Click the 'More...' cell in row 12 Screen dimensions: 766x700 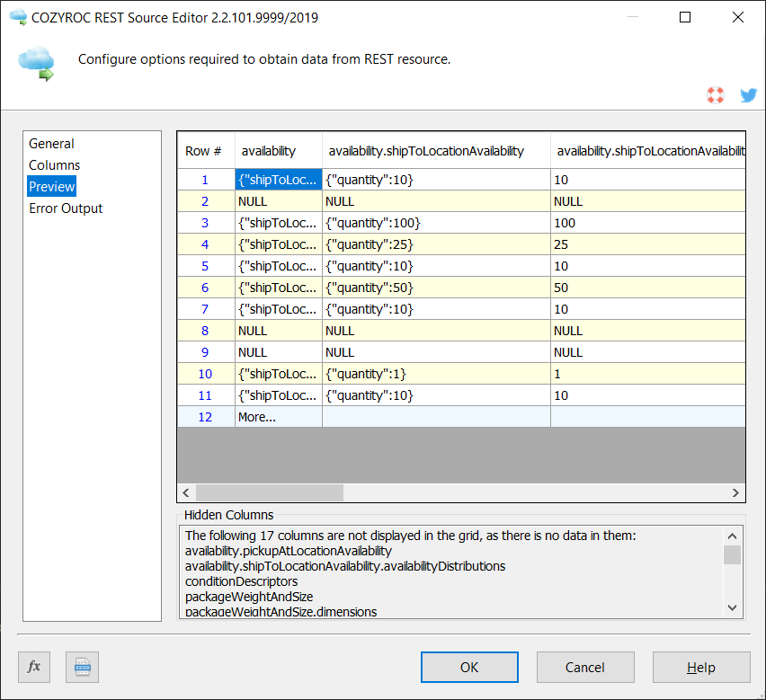pos(279,417)
